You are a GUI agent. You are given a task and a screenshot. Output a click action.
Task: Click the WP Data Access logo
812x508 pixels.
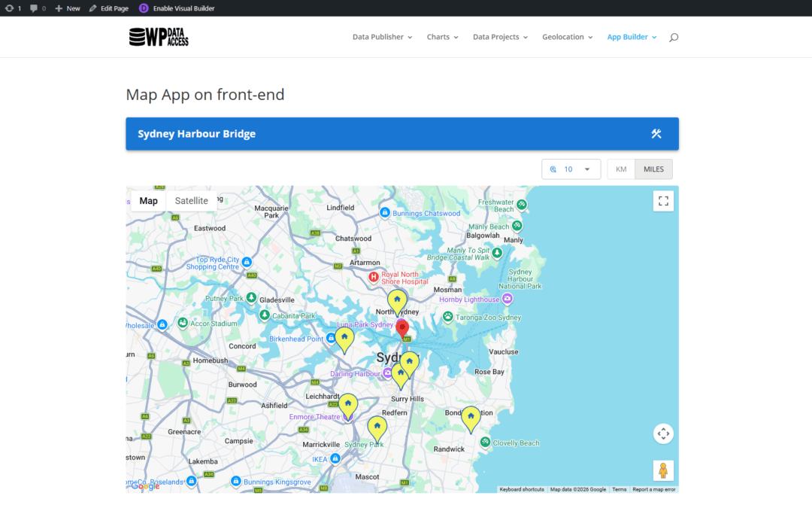[x=159, y=37]
